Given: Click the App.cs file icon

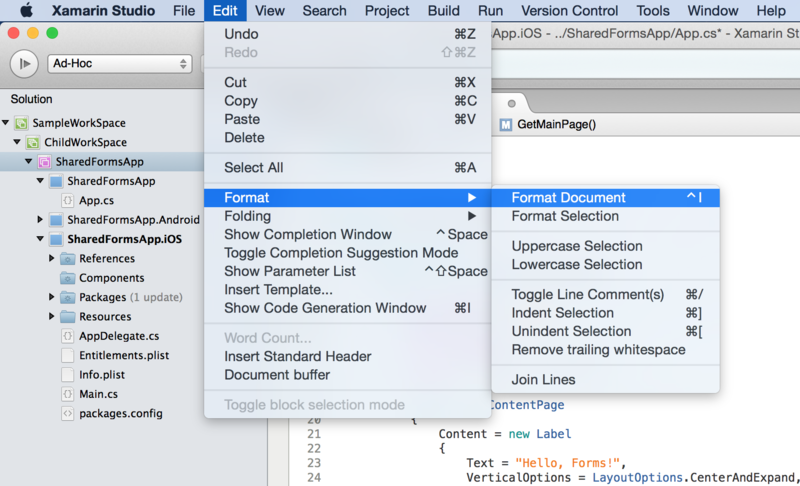Looking at the screenshot, I should pyautogui.click(x=68, y=200).
